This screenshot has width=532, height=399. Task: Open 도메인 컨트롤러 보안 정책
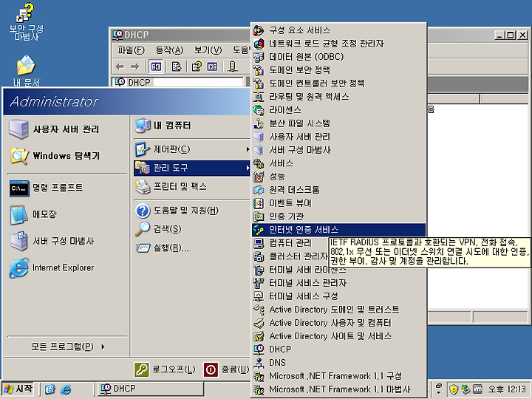point(338,83)
